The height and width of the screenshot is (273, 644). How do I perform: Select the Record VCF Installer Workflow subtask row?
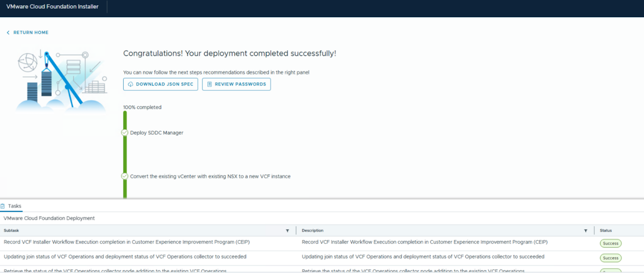125,242
